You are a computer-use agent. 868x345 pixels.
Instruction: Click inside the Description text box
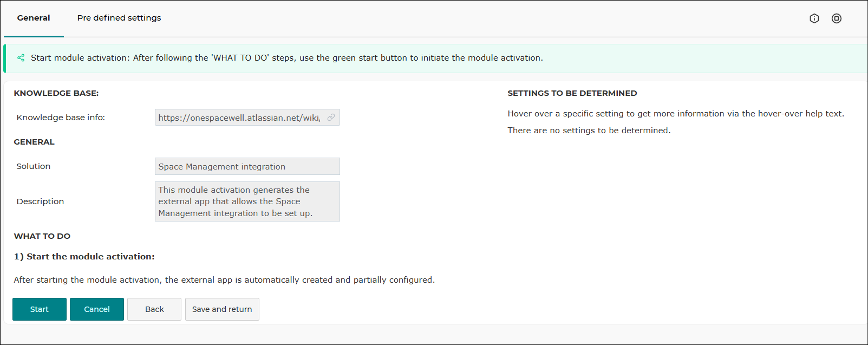click(247, 201)
